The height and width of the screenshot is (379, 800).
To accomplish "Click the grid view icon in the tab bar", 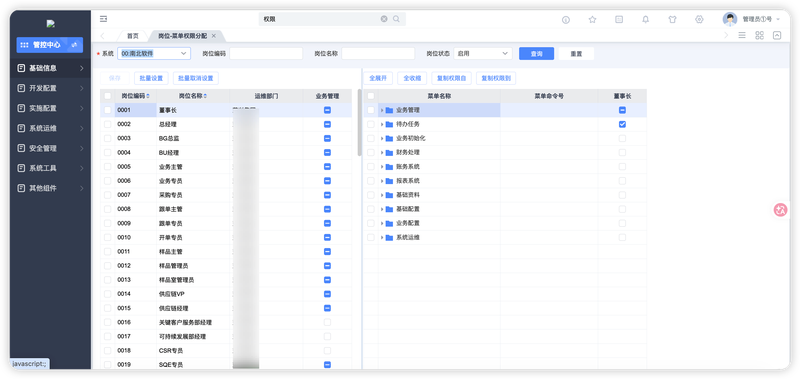I will coord(759,35).
